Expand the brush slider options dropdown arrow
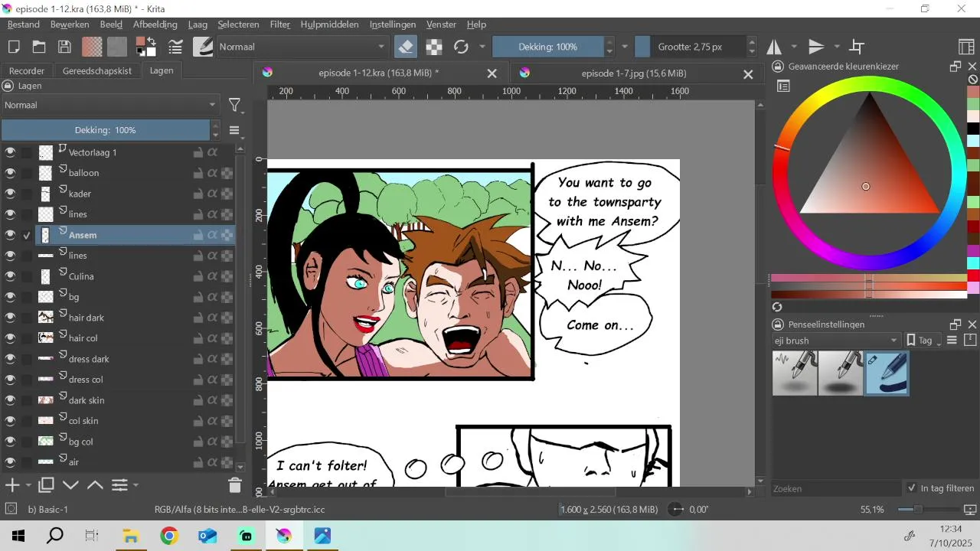The image size is (980, 551). tap(625, 47)
